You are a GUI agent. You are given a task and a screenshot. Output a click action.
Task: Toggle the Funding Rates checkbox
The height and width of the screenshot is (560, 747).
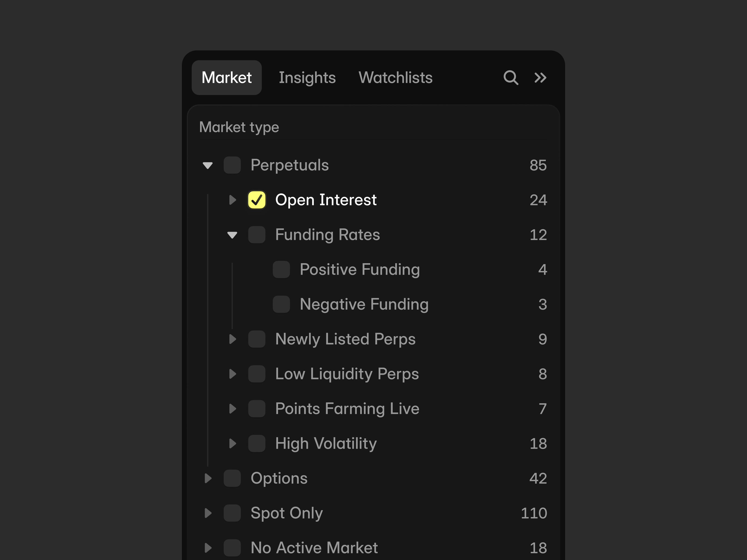[x=257, y=234]
